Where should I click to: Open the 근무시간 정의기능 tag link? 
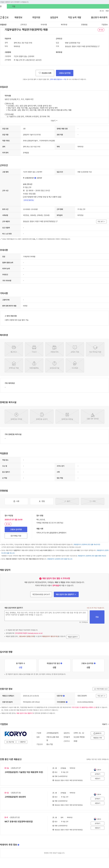point(29,200)
